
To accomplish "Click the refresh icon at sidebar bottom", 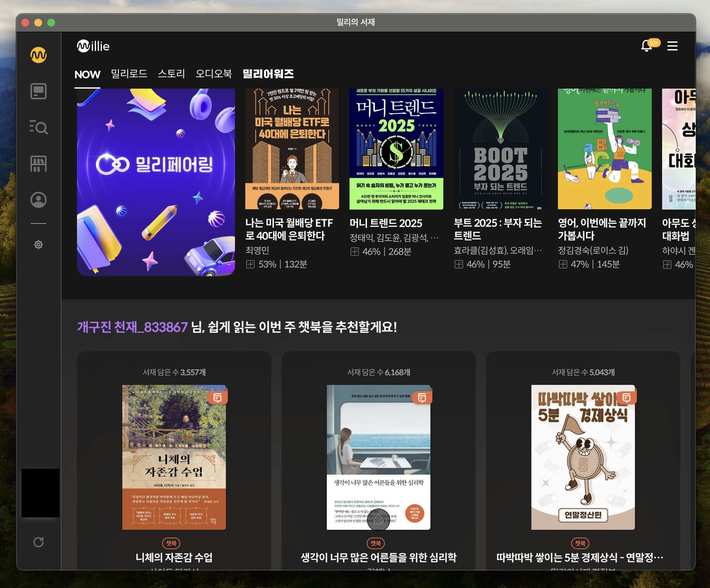I will [x=39, y=542].
